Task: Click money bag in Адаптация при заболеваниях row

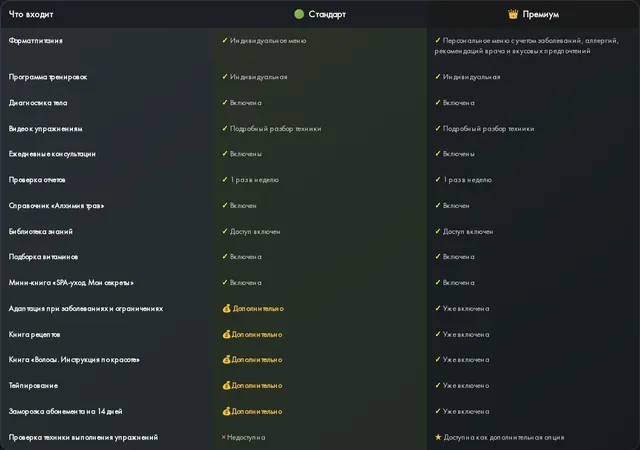Action: click(227, 309)
